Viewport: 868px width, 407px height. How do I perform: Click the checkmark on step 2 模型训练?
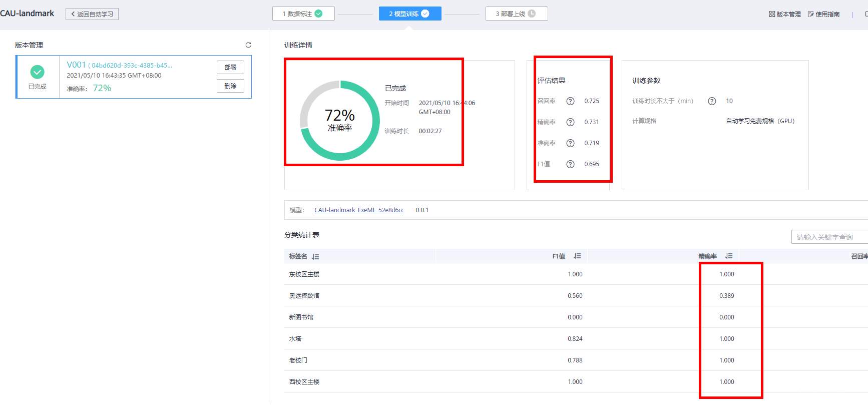pyautogui.click(x=425, y=14)
